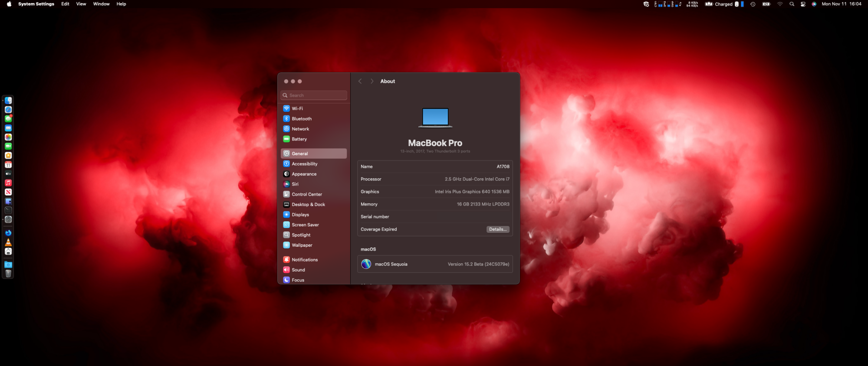Open Wi-Fi settings in sidebar
The height and width of the screenshot is (366, 868).
[x=314, y=108]
